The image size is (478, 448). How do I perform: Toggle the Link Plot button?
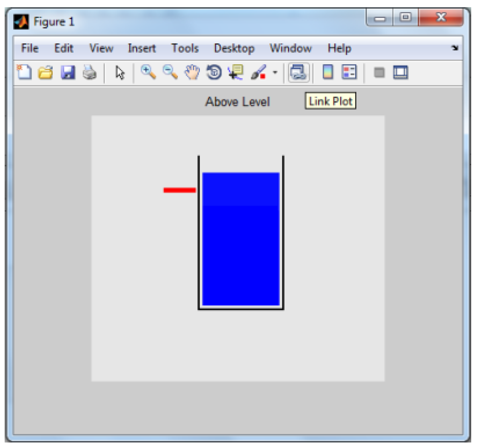tap(299, 73)
